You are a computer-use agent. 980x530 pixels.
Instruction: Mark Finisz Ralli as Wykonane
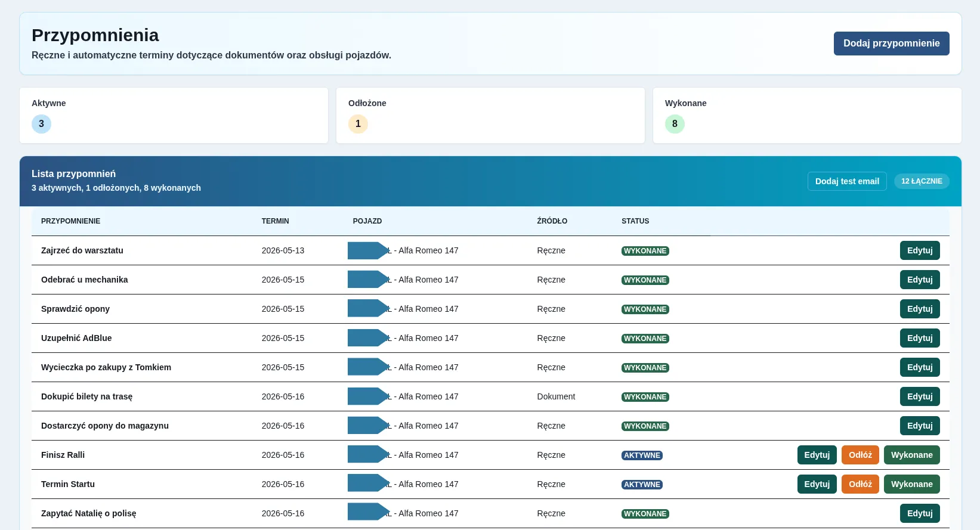[911, 455]
